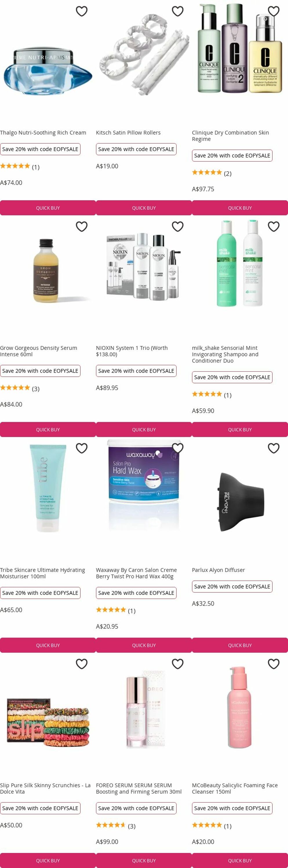Screen dimensions: 288x868
Task: Quick buy the Kitsch Satin Pillow Rollers
Action: click(x=144, y=208)
